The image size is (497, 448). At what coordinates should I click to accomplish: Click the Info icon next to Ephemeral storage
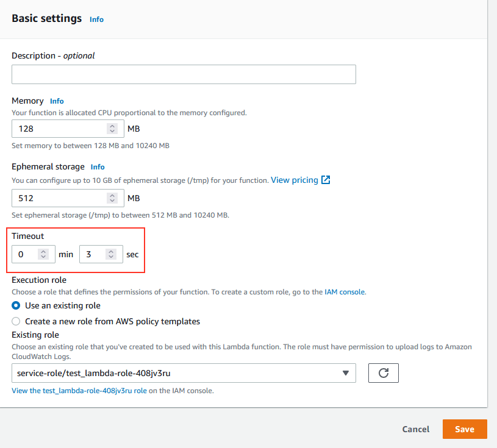click(97, 166)
